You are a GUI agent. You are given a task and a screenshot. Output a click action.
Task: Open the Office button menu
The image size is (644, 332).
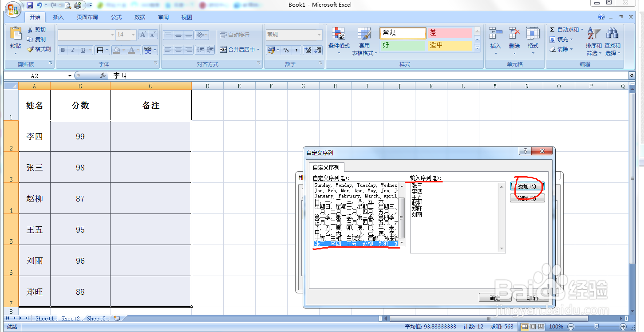[13, 9]
